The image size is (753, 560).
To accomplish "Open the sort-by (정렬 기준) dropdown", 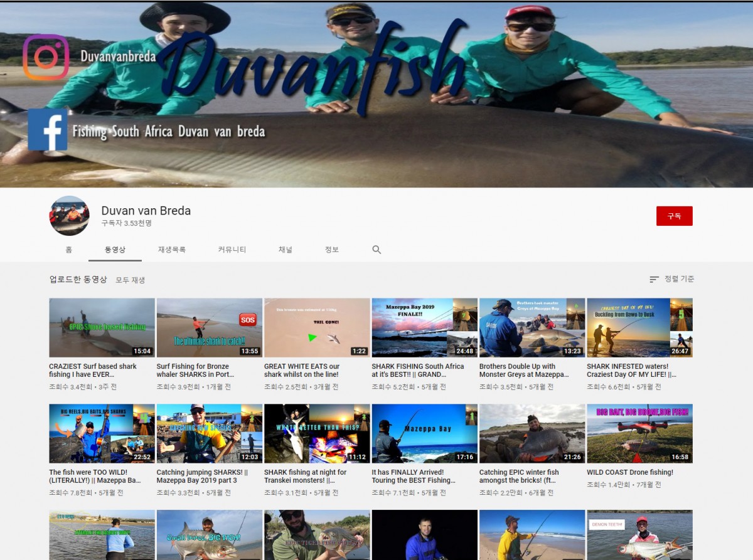I will click(671, 279).
